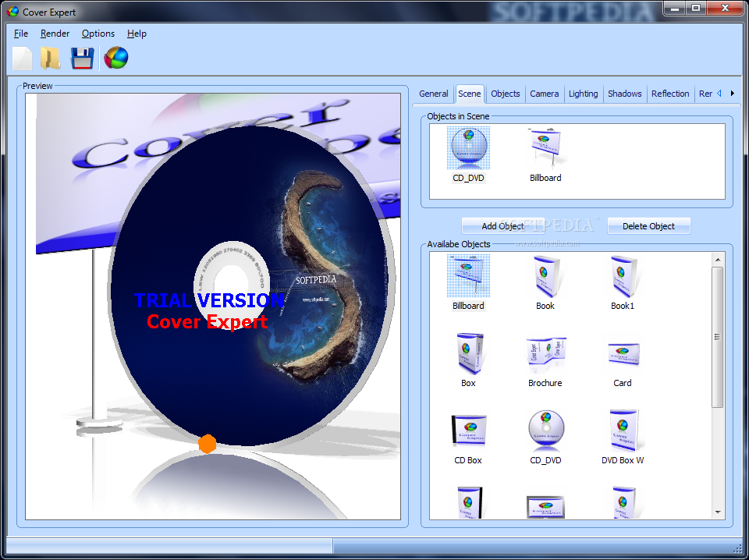Click the book icon in the bottom row below DVD Box W
Image resolution: width=749 pixels, height=560 pixels.
point(623,503)
